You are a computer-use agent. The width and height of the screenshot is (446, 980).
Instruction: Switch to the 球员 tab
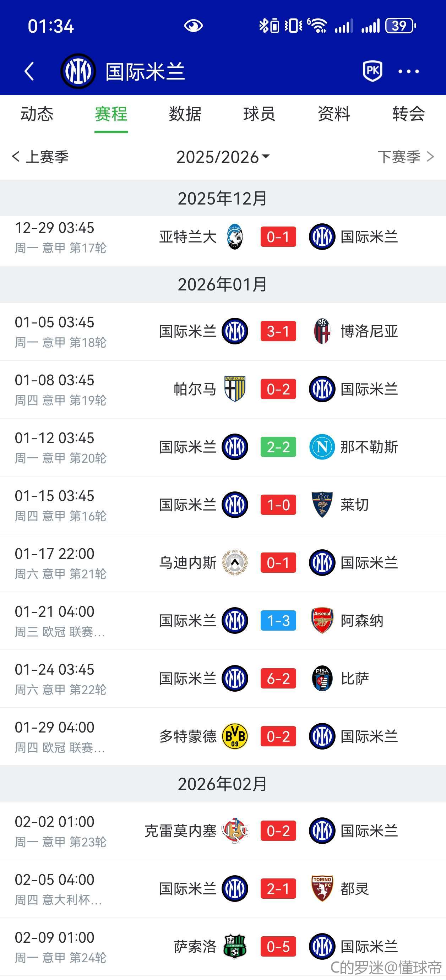click(259, 114)
